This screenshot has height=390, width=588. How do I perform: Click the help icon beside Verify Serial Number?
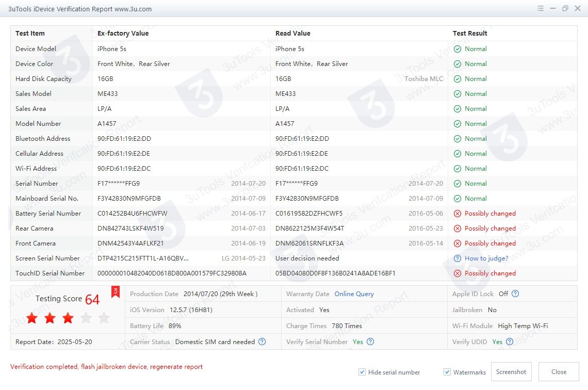pyautogui.click(x=370, y=342)
